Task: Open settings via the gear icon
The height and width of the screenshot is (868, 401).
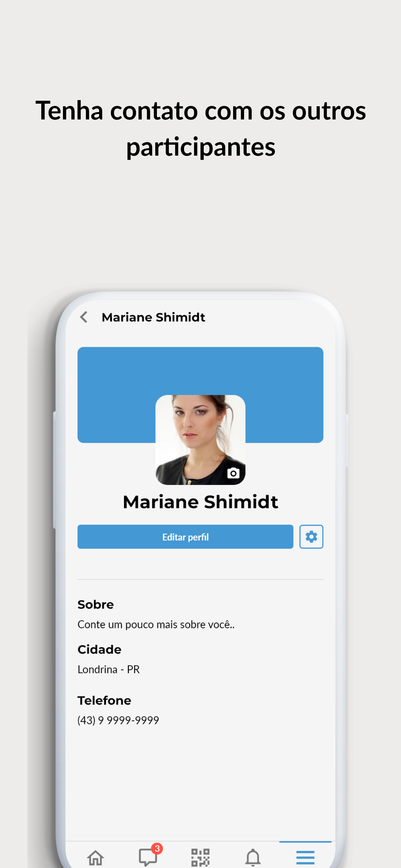Action: (311, 536)
